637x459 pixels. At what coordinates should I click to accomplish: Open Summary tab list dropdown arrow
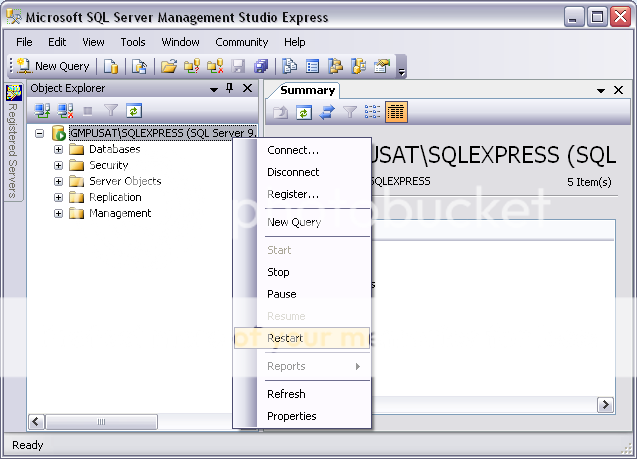[601, 91]
